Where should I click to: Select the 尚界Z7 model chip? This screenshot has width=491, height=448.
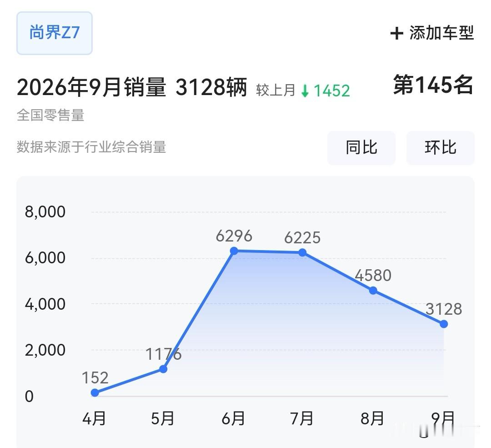(x=55, y=33)
